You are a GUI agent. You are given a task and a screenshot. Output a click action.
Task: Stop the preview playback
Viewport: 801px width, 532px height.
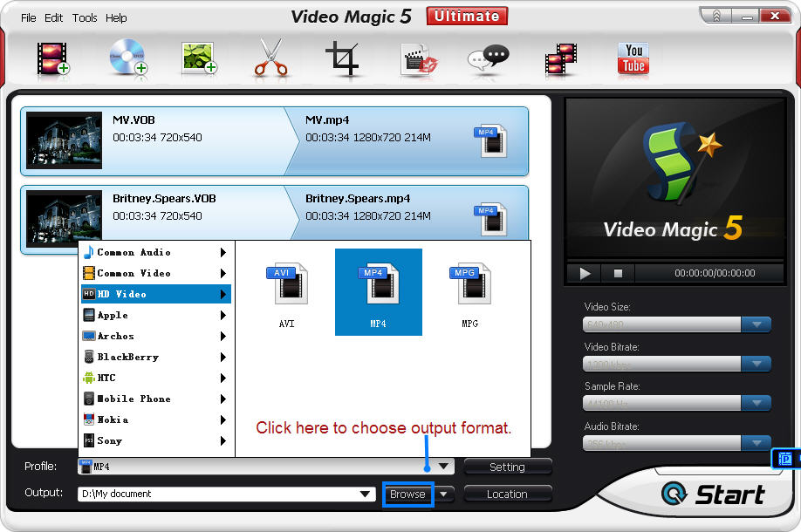pyautogui.click(x=618, y=273)
